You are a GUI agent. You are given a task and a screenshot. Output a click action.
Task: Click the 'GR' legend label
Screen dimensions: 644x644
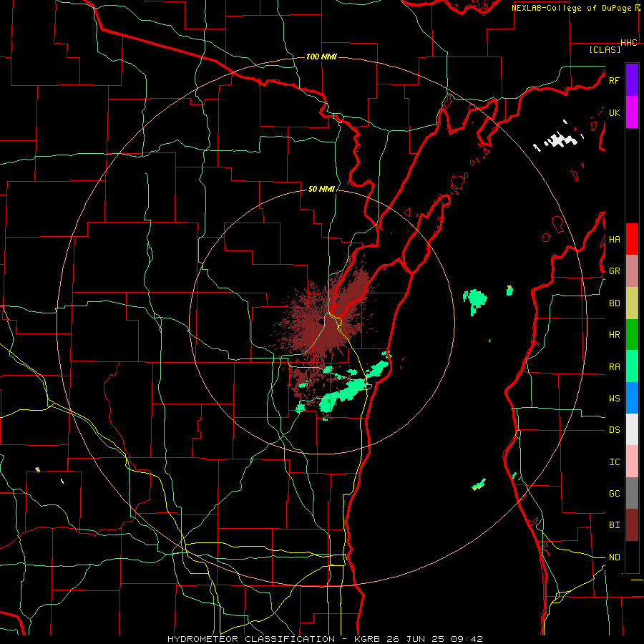click(x=614, y=271)
